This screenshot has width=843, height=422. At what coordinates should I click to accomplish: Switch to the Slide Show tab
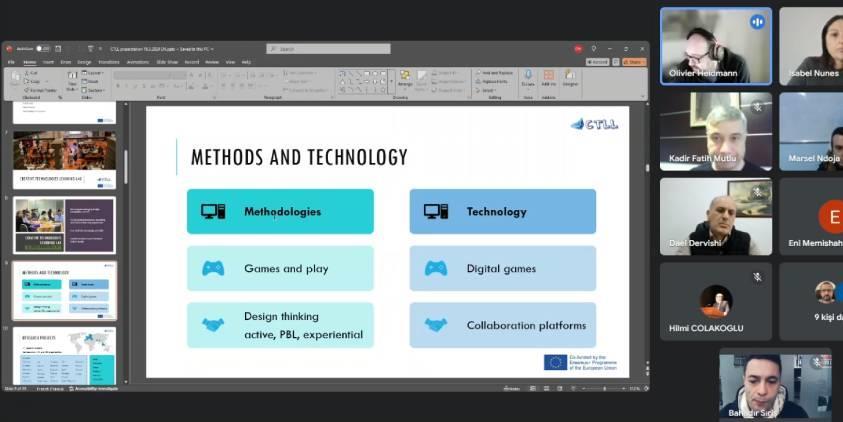click(x=163, y=62)
